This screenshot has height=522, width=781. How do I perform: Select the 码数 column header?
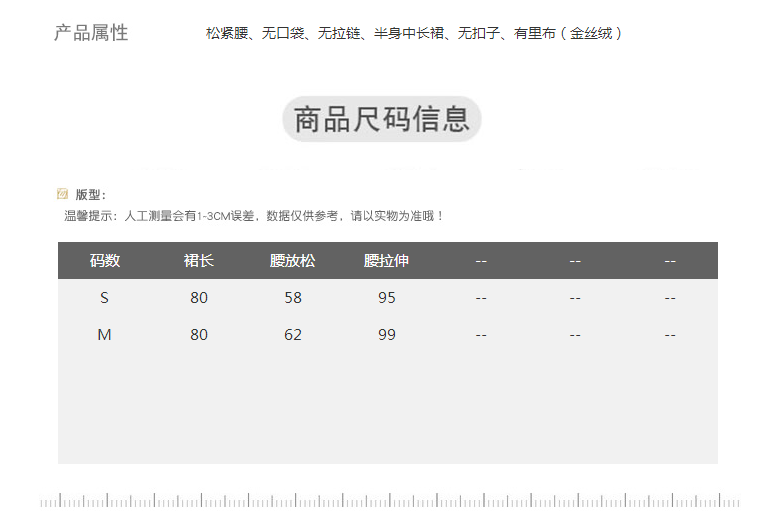coord(105,261)
